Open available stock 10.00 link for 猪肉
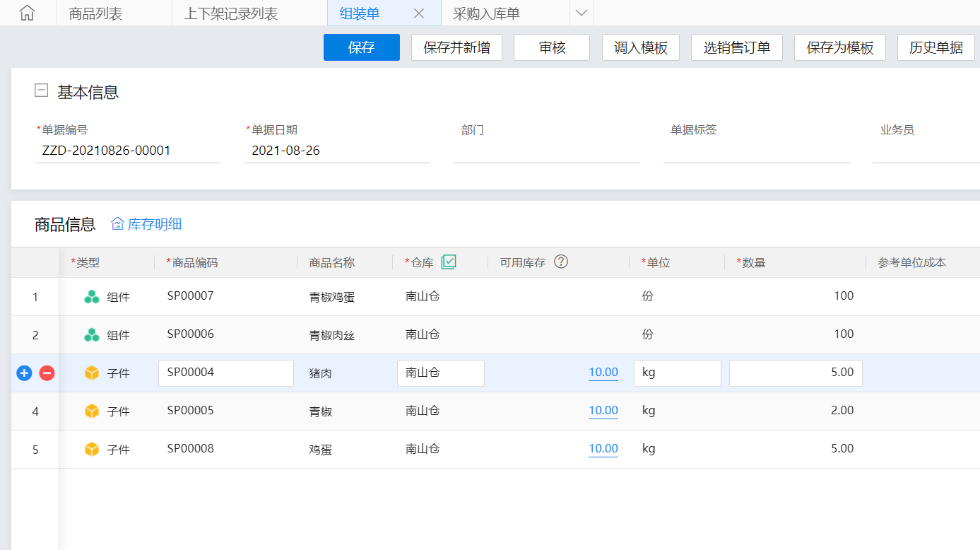This screenshot has width=980, height=550. point(603,373)
